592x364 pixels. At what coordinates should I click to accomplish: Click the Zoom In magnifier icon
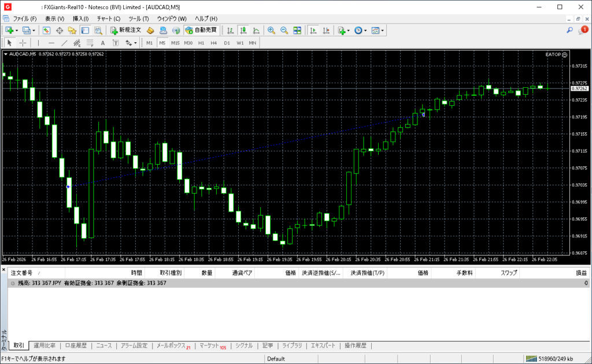(x=271, y=30)
